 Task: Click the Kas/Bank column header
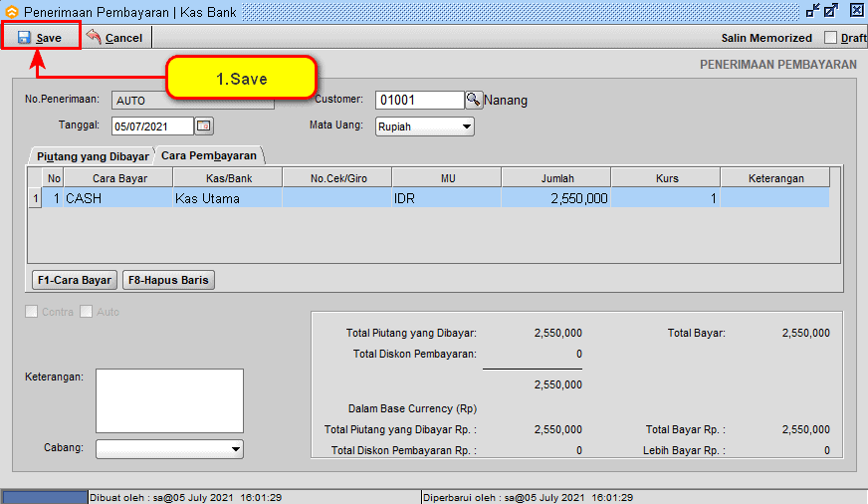pos(228,178)
